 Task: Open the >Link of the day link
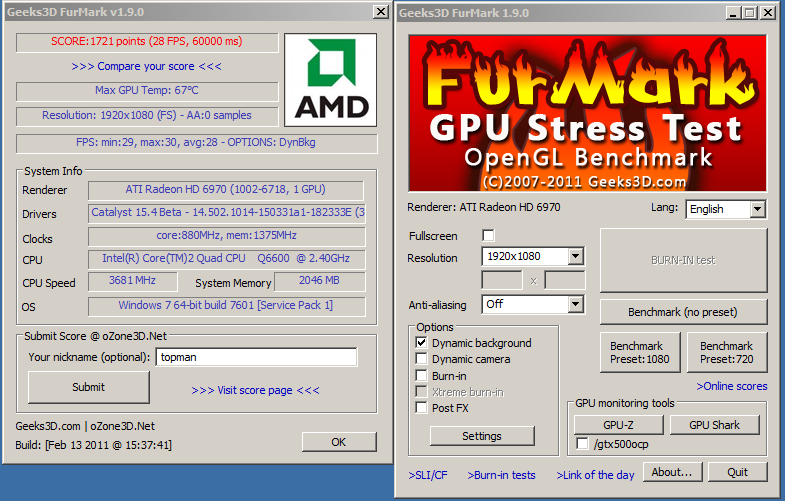595,475
